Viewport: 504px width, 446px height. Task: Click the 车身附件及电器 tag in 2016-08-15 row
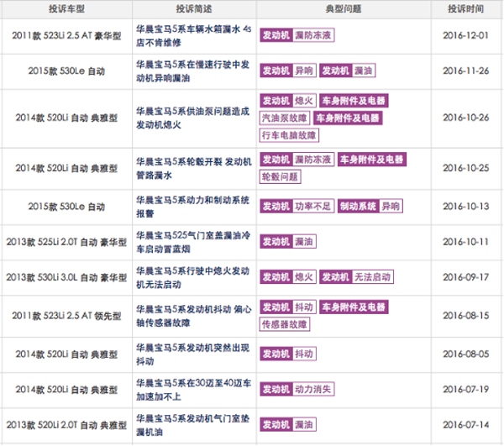click(354, 307)
